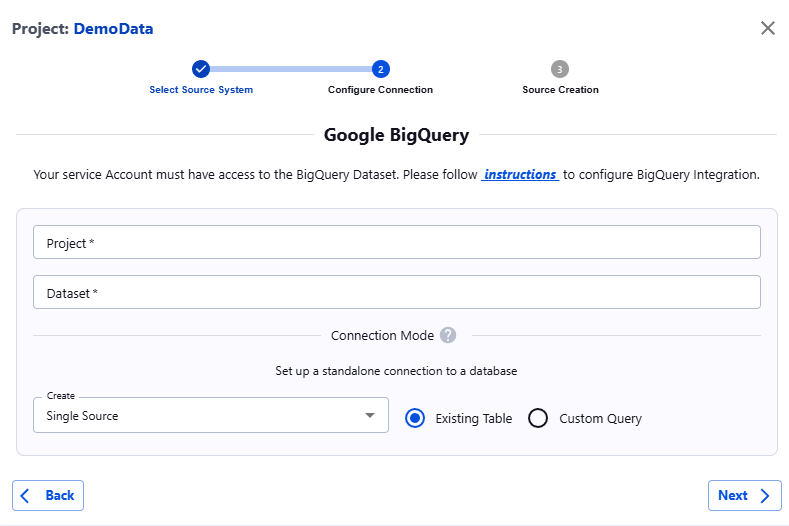Click the Google BigQuery heading
Image resolution: width=789 pixels, height=526 pixels.
pyautogui.click(x=396, y=135)
